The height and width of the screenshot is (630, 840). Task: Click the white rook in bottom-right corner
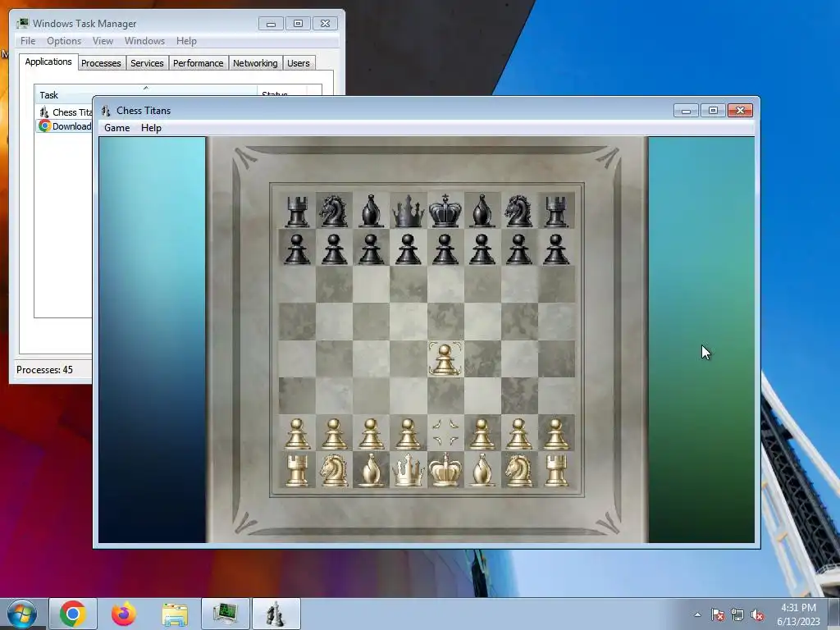coord(556,470)
